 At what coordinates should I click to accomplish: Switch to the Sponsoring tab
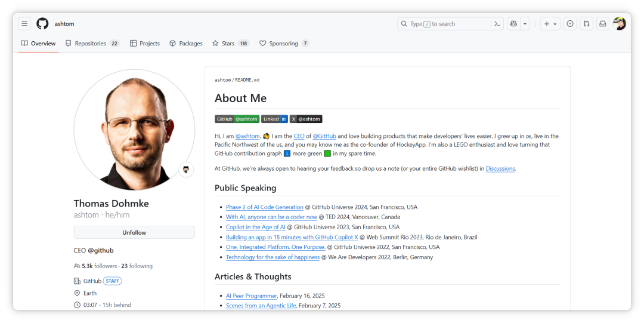click(x=284, y=43)
